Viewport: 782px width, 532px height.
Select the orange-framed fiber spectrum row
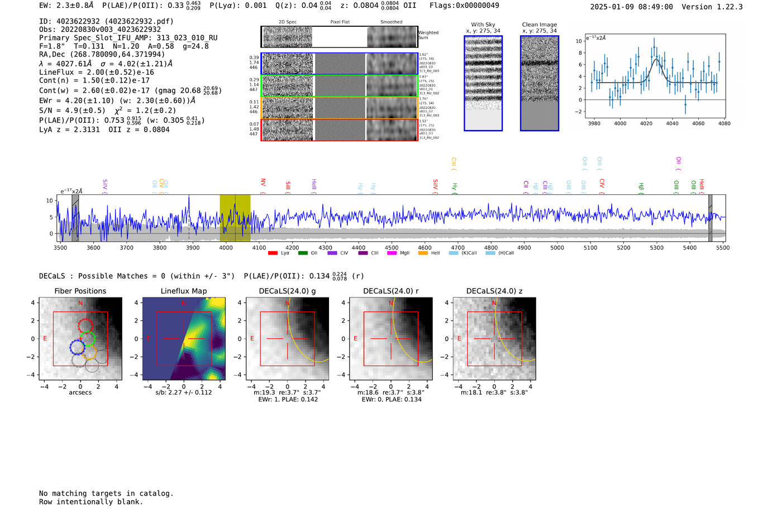(339, 108)
